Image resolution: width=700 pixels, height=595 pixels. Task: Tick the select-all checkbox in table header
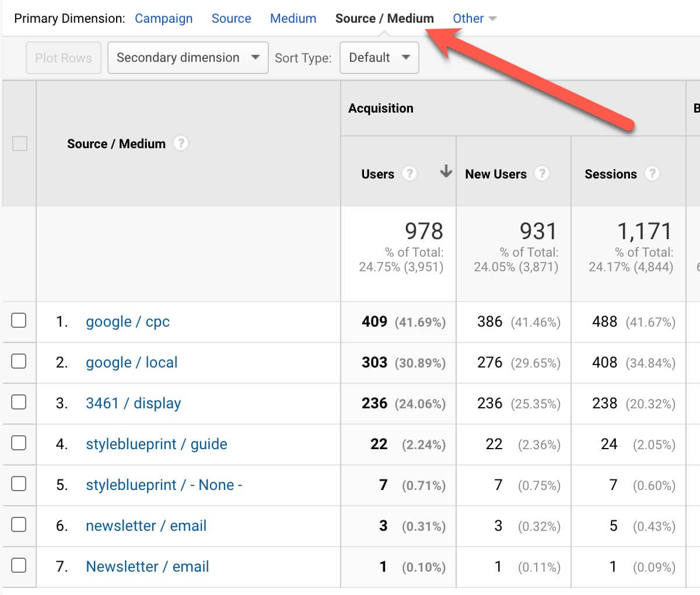pos(20,143)
